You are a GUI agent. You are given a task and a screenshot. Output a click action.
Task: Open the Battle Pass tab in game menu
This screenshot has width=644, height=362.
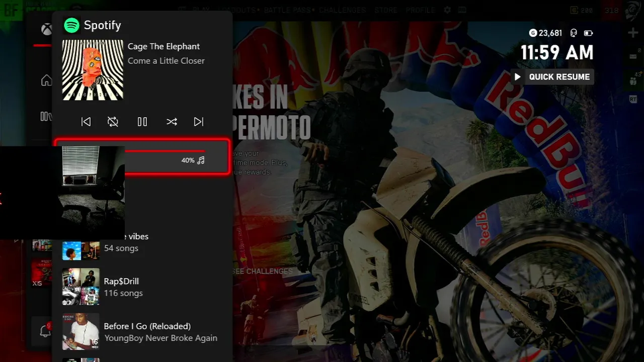coord(288,10)
